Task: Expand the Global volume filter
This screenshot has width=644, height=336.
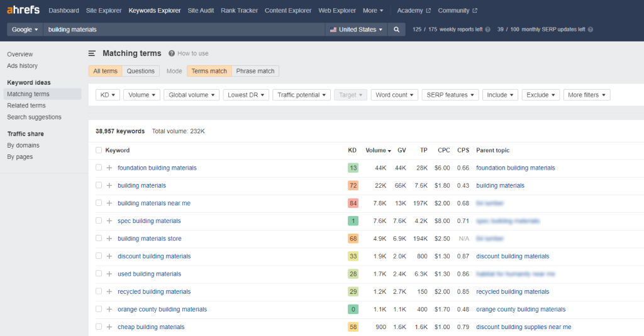Action: [191, 95]
